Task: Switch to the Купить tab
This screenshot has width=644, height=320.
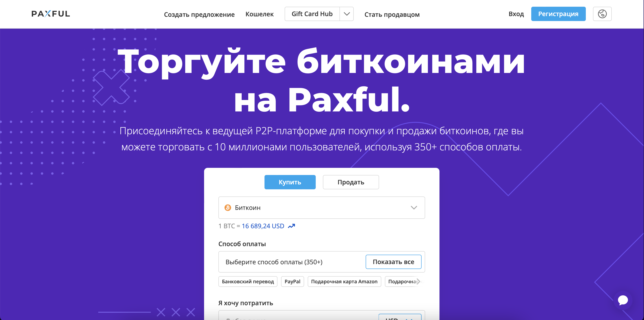Action: pyautogui.click(x=290, y=182)
